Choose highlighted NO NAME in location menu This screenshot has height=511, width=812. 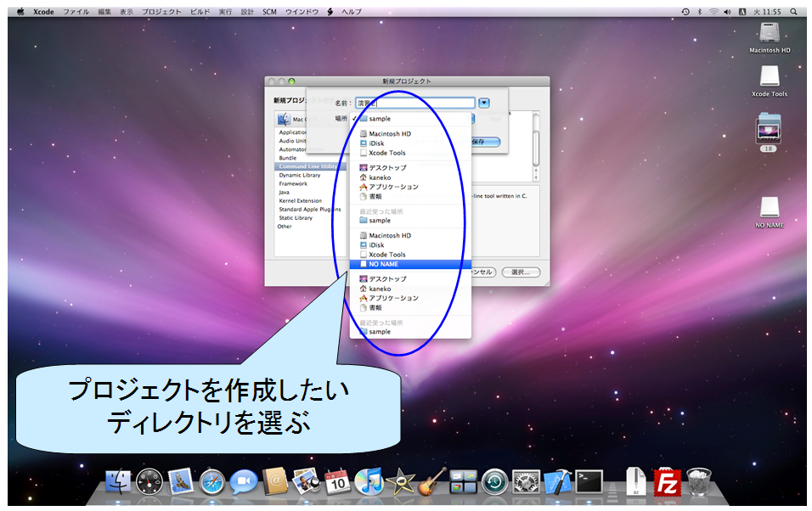(x=410, y=264)
